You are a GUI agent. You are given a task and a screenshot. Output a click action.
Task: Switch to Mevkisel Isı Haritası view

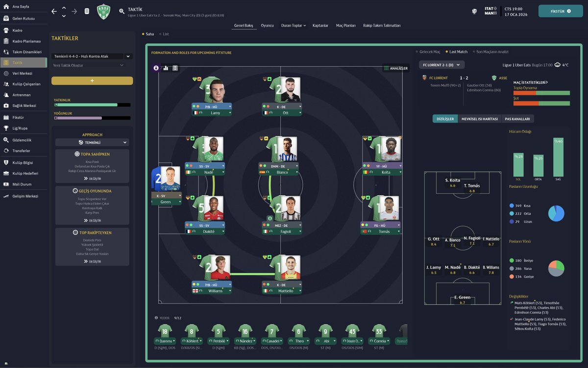click(480, 119)
